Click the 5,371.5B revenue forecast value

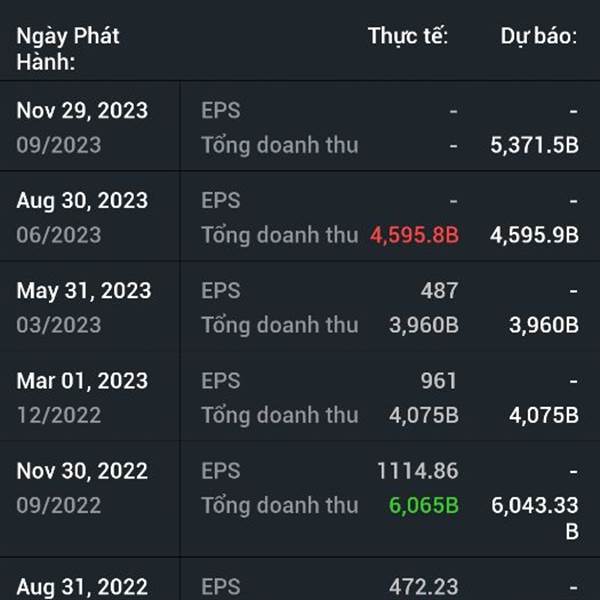(534, 145)
